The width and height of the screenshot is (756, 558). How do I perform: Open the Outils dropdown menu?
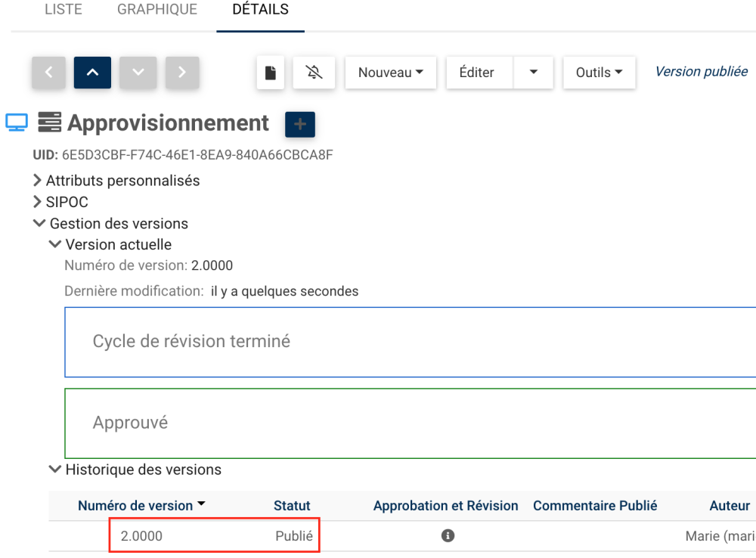[x=599, y=73]
